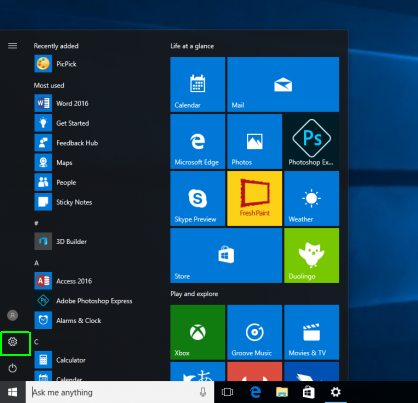Open Settings gear in Start sidebar
The height and width of the screenshot is (403, 418).
pyautogui.click(x=13, y=342)
